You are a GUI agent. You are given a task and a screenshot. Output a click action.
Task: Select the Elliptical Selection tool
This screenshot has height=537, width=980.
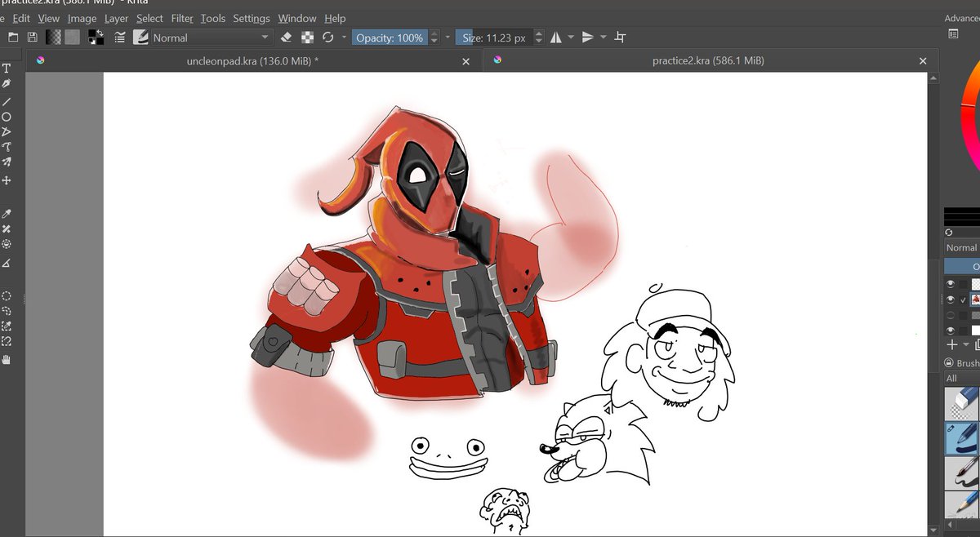click(7, 295)
